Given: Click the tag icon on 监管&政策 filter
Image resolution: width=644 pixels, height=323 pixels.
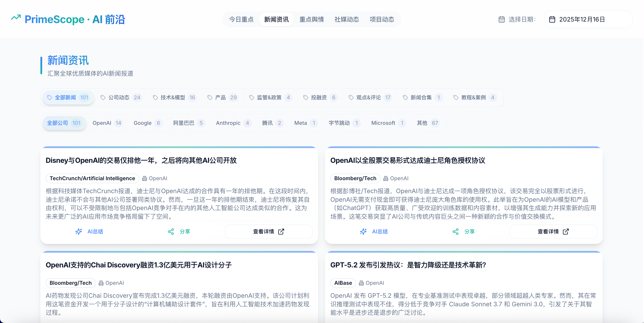Looking at the screenshot, I should click(252, 98).
